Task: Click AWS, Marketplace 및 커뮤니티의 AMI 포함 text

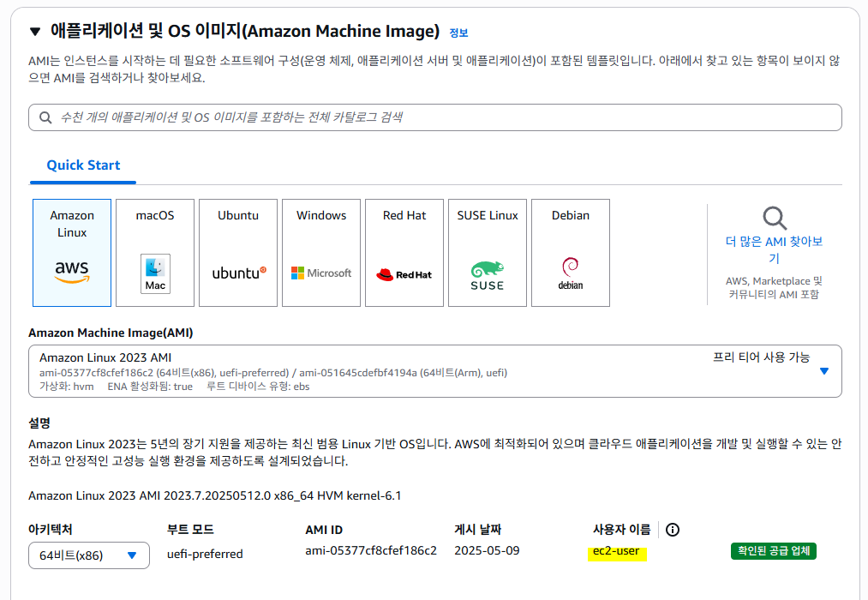Action: pos(774,288)
